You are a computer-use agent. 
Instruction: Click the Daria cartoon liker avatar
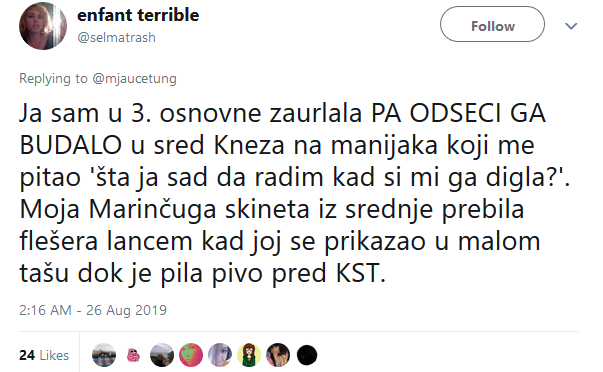pyautogui.click(x=249, y=355)
